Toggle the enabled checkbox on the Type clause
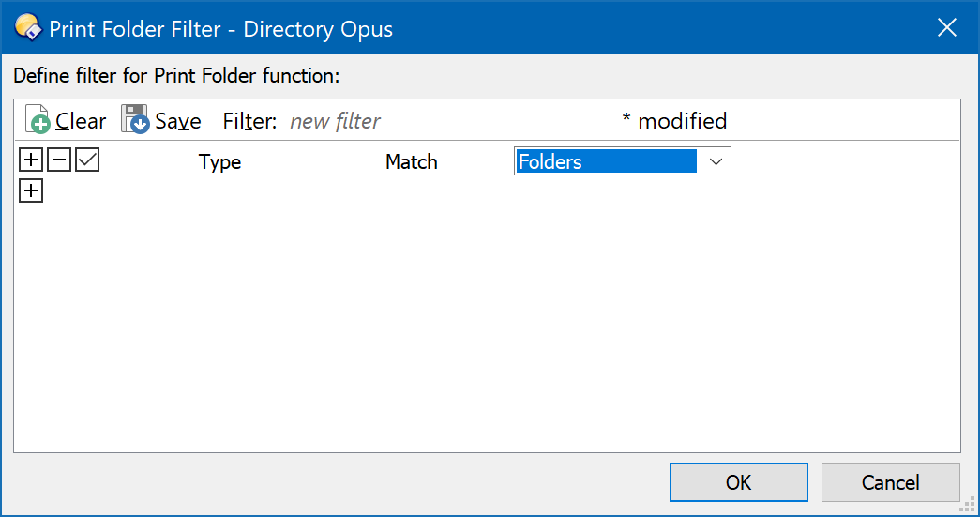 click(x=87, y=160)
